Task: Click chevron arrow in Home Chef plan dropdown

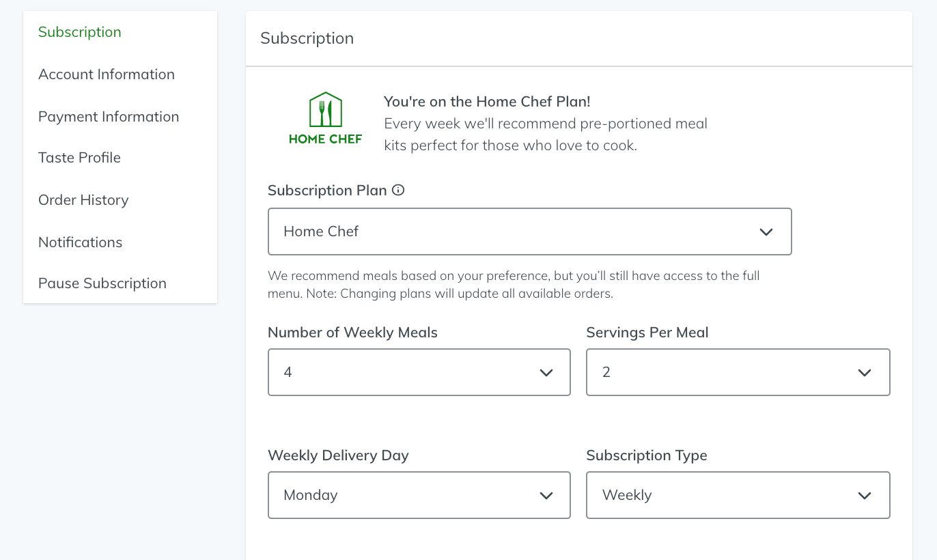Action: [766, 232]
